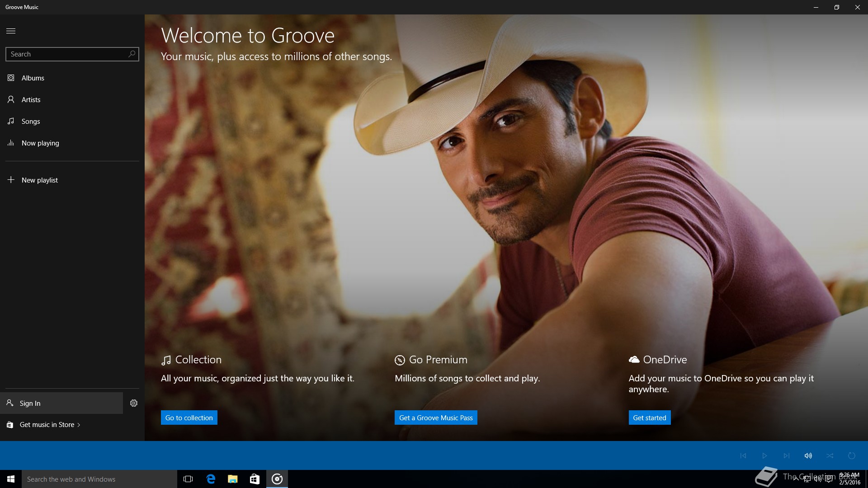Image resolution: width=868 pixels, height=488 pixels.
Task: Click the magnifier search icon
Action: 132,54
